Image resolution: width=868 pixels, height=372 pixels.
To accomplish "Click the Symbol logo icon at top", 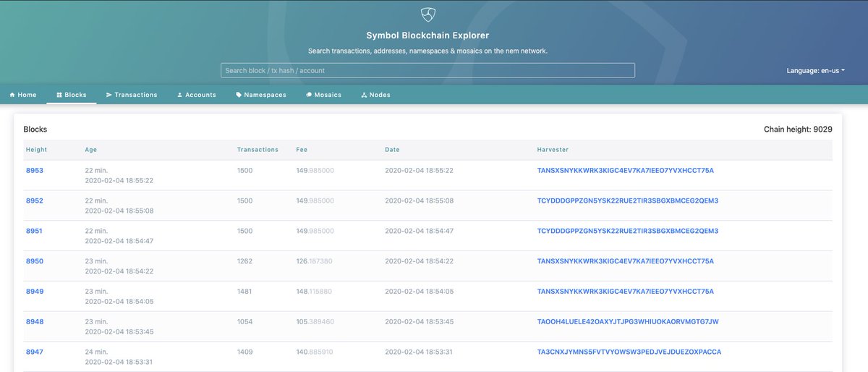I will point(427,14).
